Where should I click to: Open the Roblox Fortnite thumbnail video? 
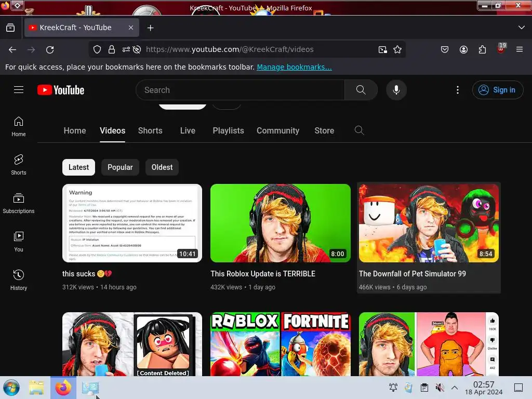(280, 344)
